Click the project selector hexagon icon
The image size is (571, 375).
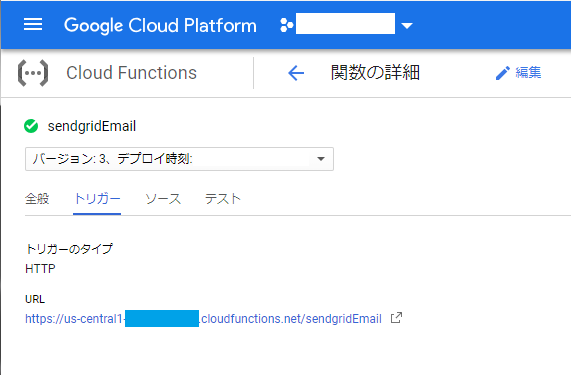pos(286,25)
